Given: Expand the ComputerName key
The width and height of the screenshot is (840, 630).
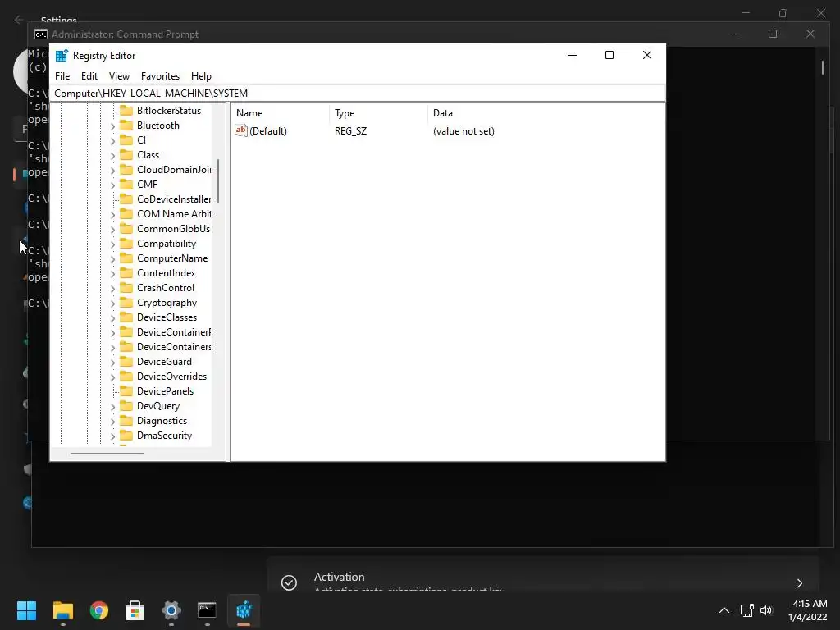Looking at the screenshot, I should (112, 258).
